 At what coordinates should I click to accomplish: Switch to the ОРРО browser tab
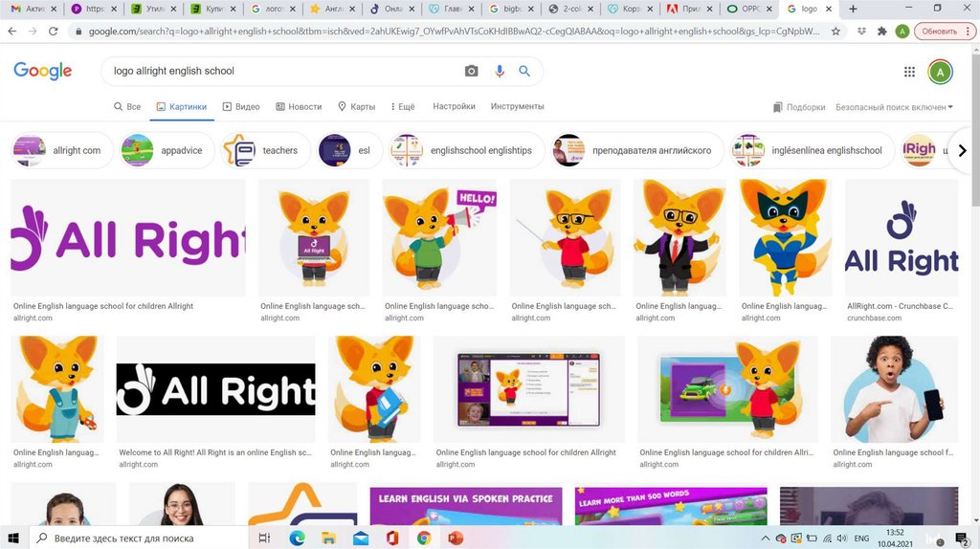[750, 9]
